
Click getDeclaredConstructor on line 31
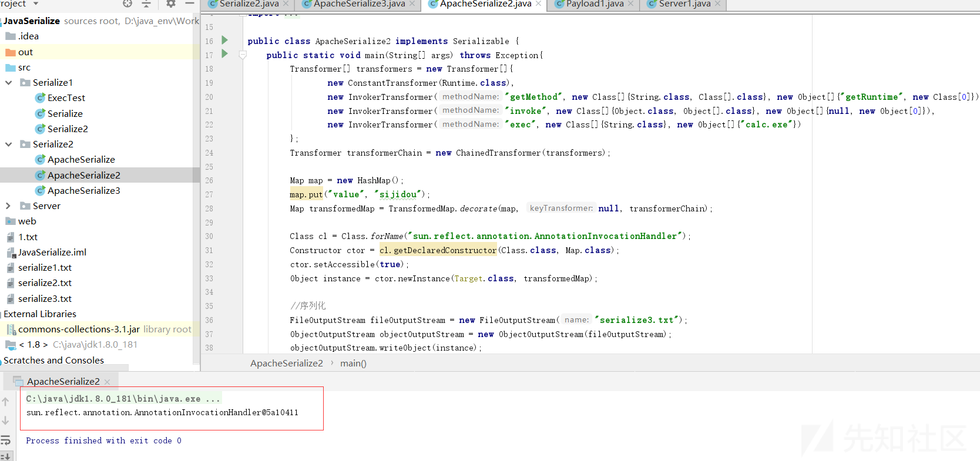[445, 250]
